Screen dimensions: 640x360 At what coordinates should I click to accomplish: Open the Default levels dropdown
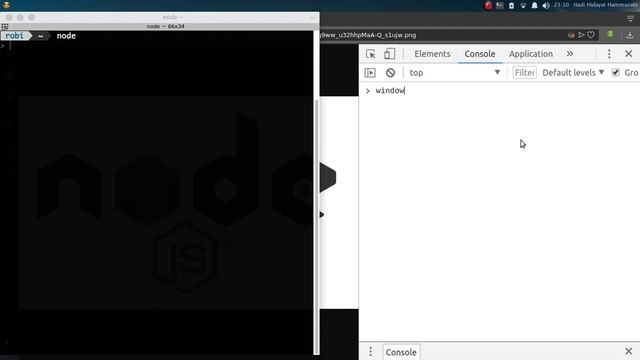pos(573,73)
